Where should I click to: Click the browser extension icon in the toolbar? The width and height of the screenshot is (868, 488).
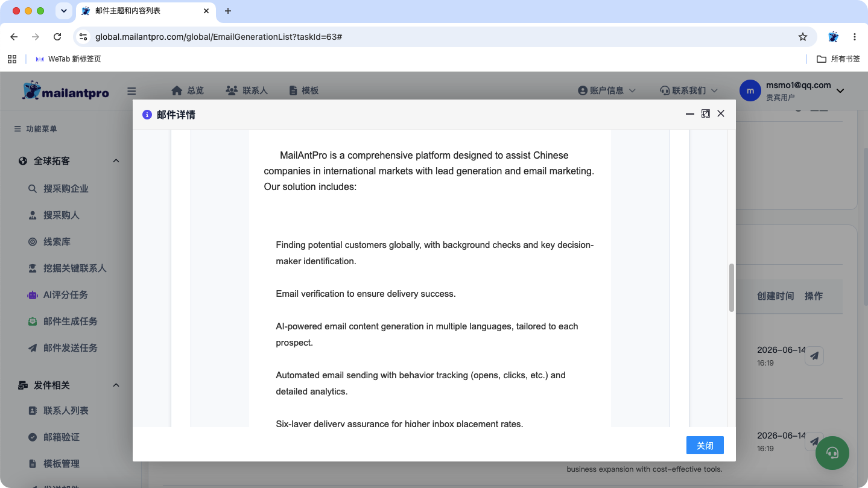click(x=833, y=37)
